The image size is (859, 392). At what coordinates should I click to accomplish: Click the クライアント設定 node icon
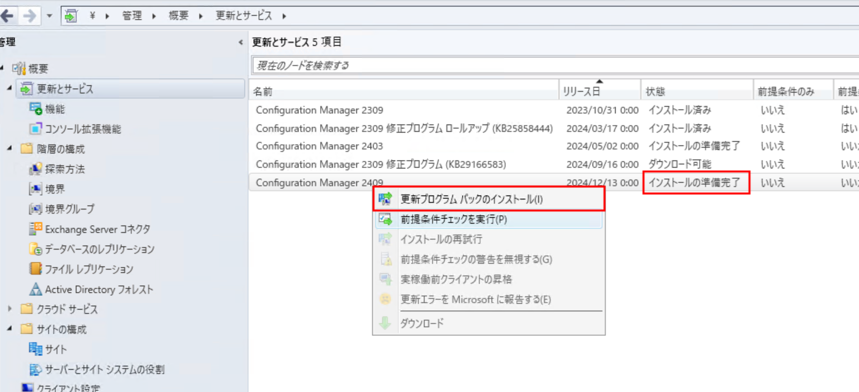point(27,388)
